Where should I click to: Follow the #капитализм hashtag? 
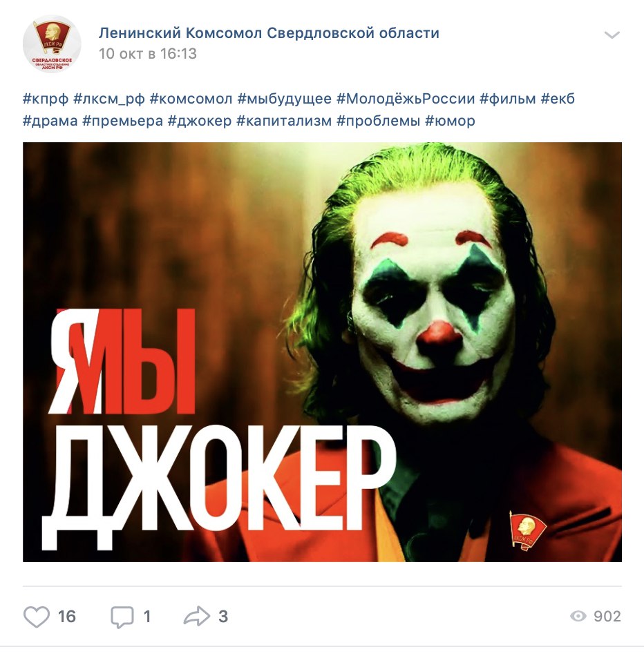pyautogui.click(x=284, y=121)
